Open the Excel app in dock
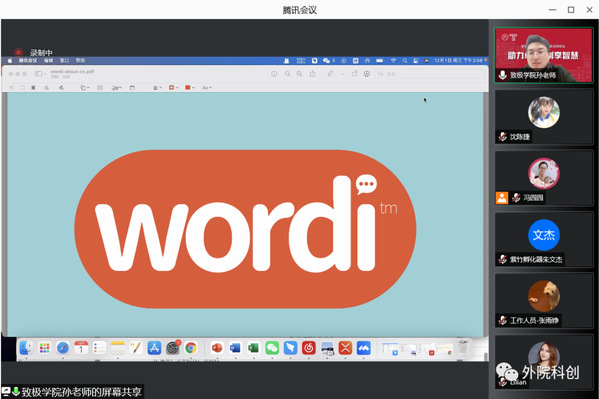Screen dimensions: 599x399 pyautogui.click(x=253, y=348)
